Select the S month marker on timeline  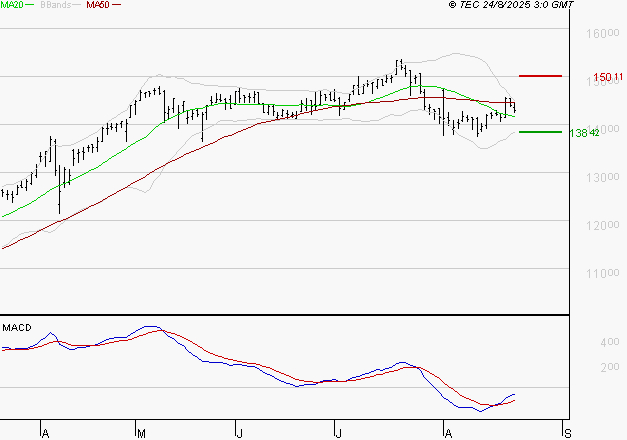pyautogui.click(x=567, y=433)
